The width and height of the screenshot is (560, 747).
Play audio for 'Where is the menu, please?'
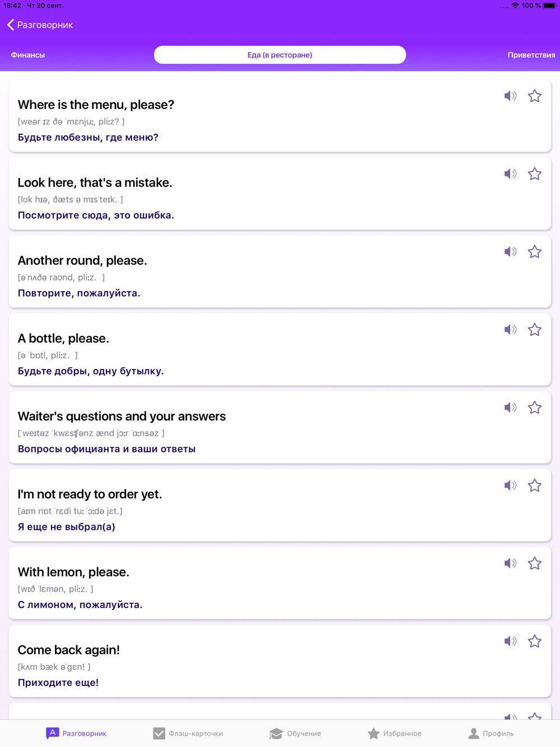tap(510, 96)
